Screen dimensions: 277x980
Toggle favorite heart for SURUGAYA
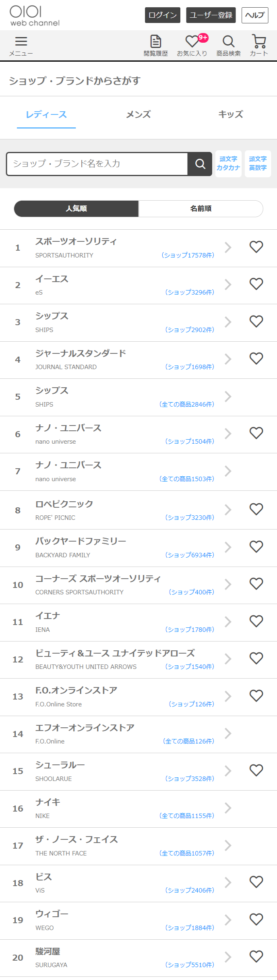click(x=256, y=956)
